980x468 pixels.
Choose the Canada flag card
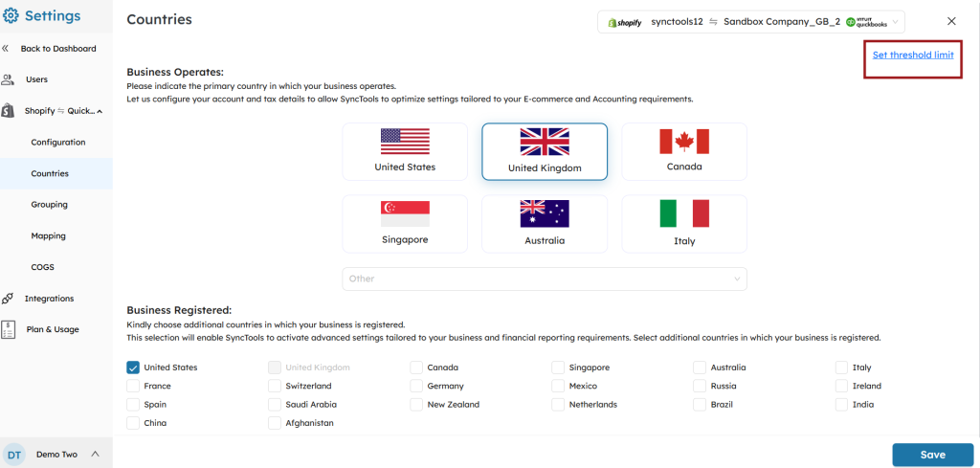tap(684, 151)
